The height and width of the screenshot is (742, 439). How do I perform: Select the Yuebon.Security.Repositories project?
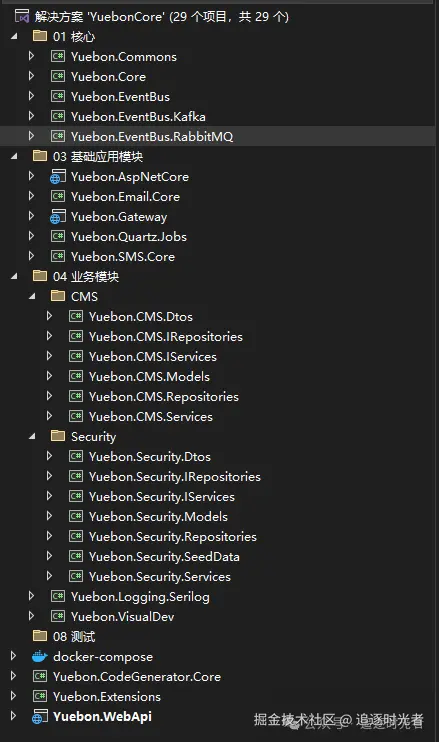[x=173, y=537]
